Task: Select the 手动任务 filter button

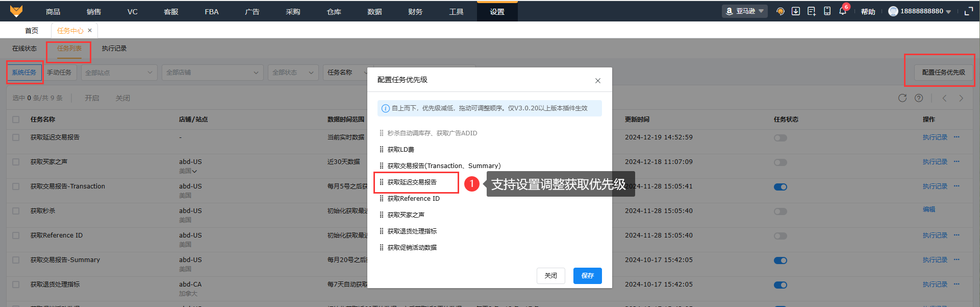Action: tap(59, 73)
